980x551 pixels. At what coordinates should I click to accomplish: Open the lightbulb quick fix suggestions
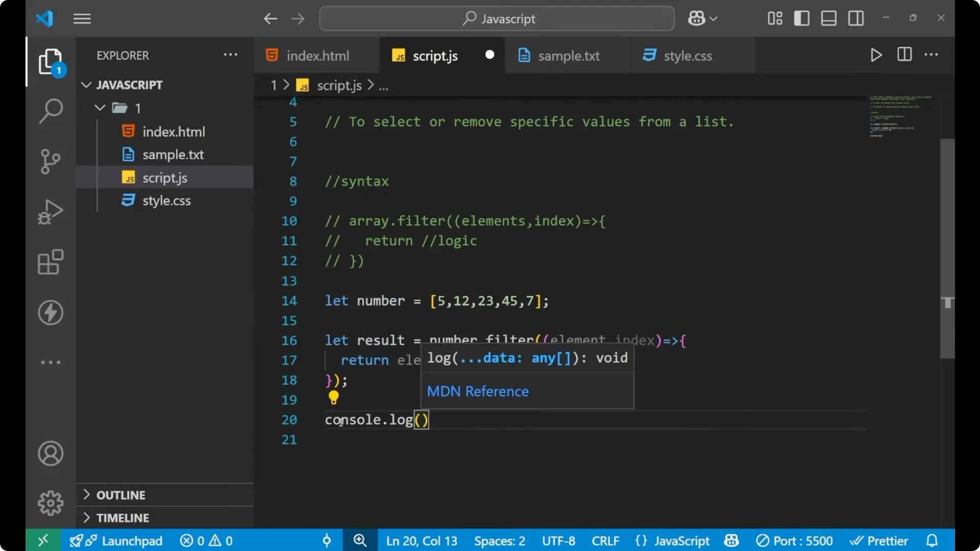[x=334, y=398]
